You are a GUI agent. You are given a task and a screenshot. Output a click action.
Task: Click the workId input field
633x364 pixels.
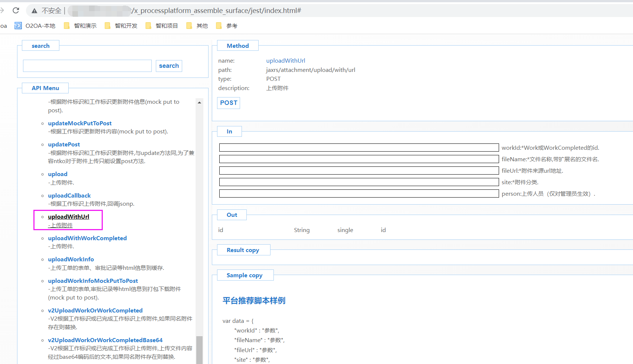click(358, 148)
